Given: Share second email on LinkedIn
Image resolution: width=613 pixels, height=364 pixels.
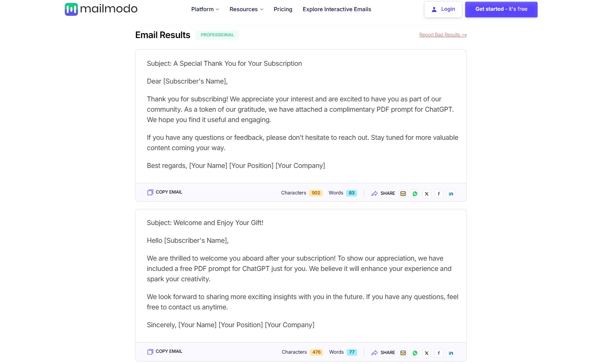Looking at the screenshot, I should pyautogui.click(x=451, y=353).
